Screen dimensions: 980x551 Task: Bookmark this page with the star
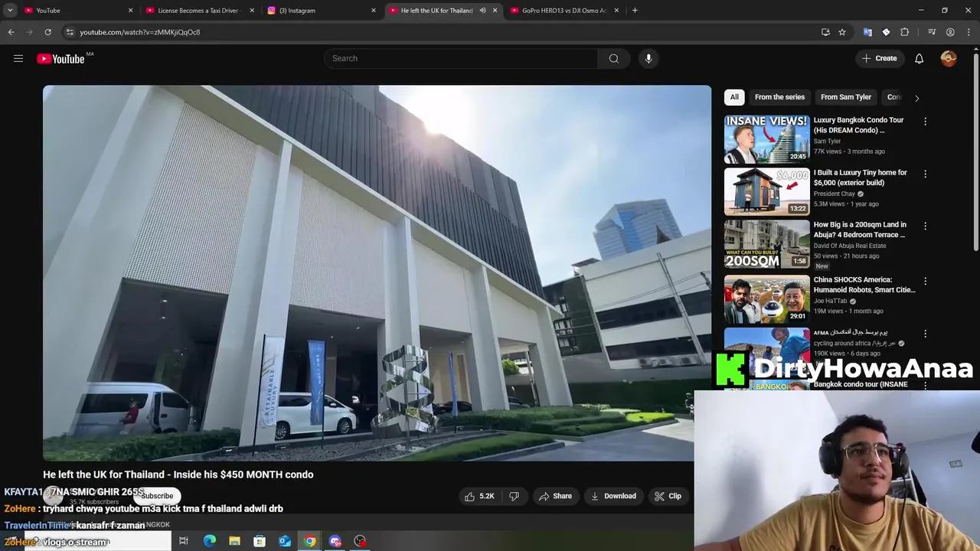tap(842, 32)
